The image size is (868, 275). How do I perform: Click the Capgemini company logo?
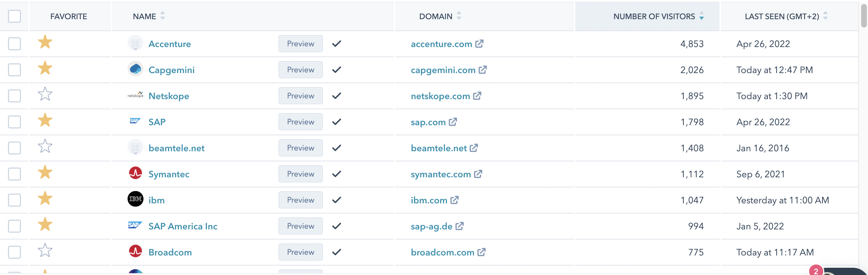(136, 69)
